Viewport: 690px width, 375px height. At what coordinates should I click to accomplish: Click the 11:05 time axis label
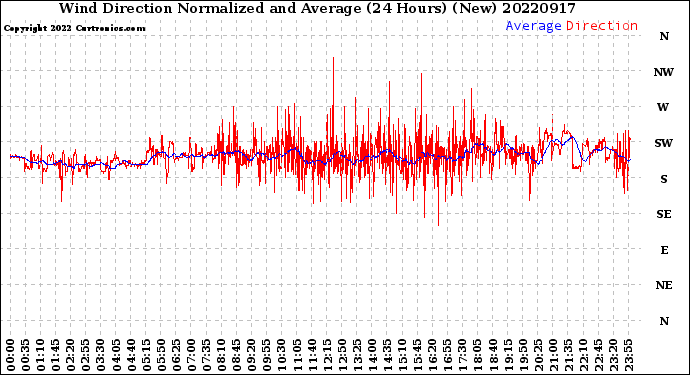(297, 355)
